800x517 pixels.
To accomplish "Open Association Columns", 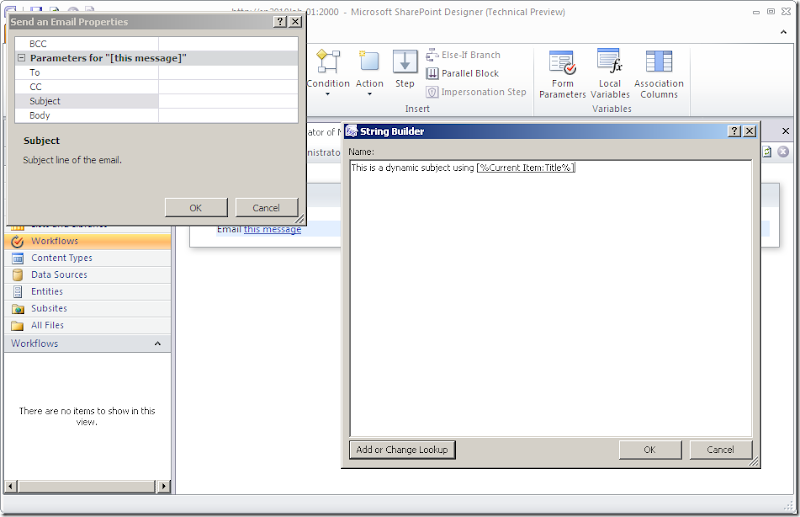I will pyautogui.click(x=659, y=75).
